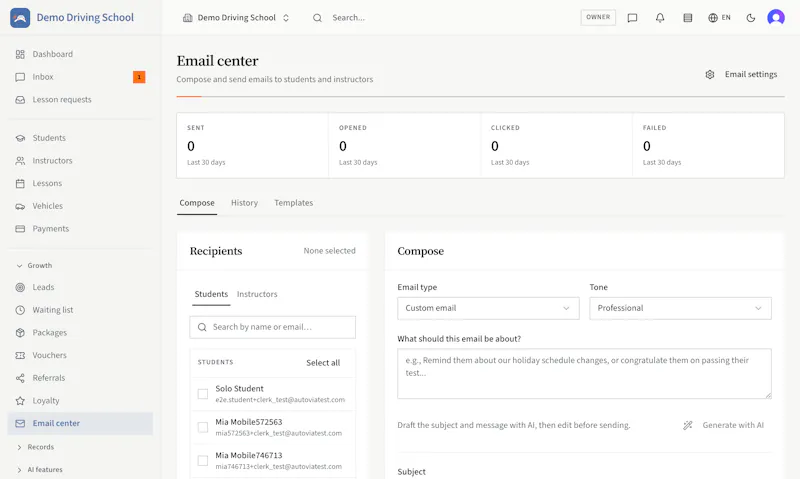
Task: Click the CLICKED statistics card
Action: point(556,145)
